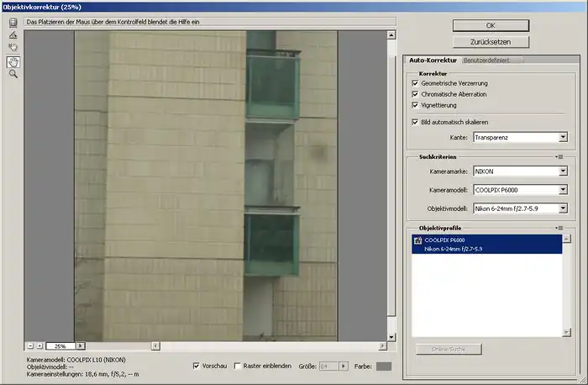Open the Suchkriterien panel menu icon
The width and height of the screenshot is (588, 385).
[x=559, y=156]
